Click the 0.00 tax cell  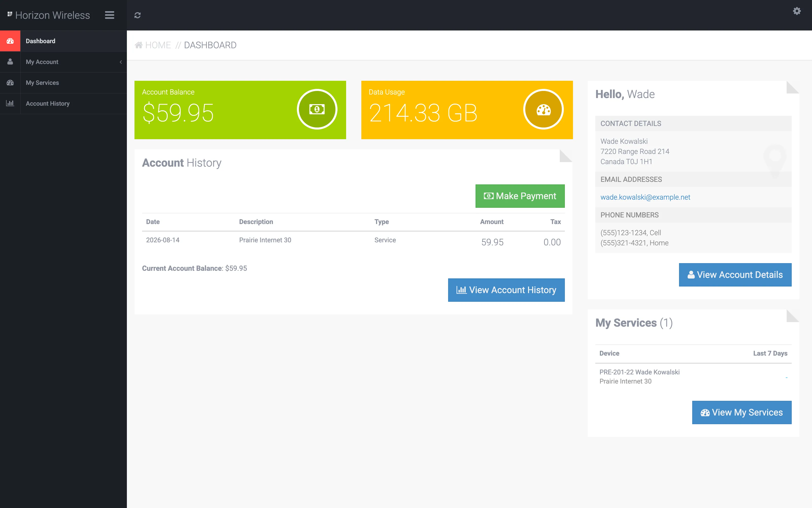tap(552, 242)
